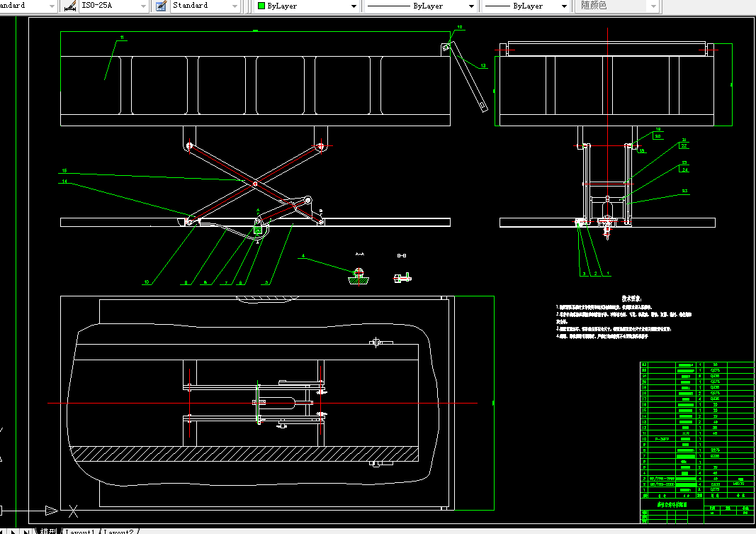
Task: Open the 随颜色 plot style dropdown
Action: [x=616, y=6]
